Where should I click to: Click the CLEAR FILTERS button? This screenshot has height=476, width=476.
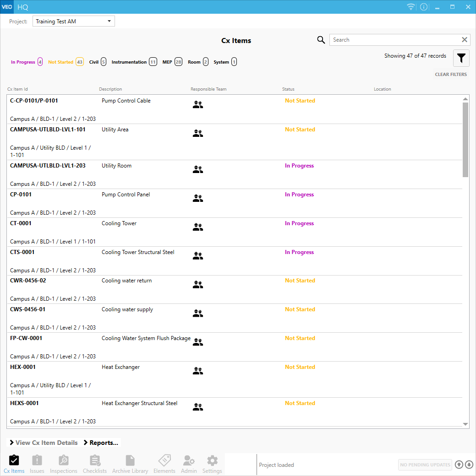pos(451,75)
